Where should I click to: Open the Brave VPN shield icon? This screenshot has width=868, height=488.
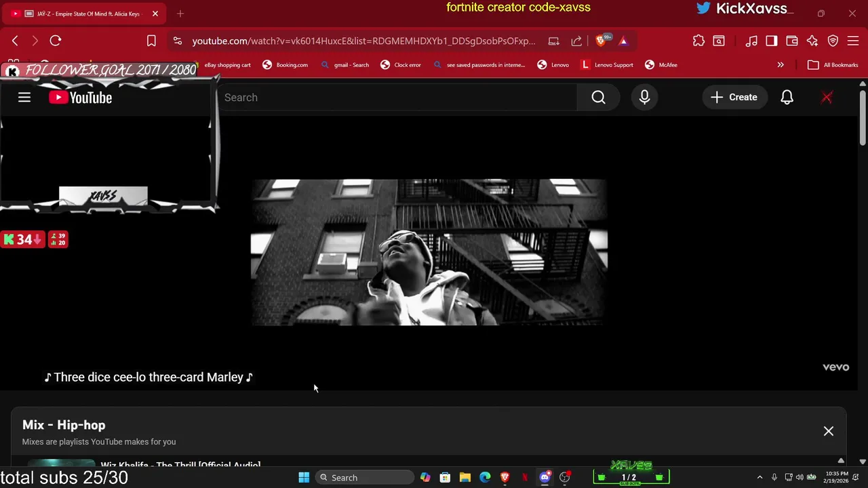point(833,41)
